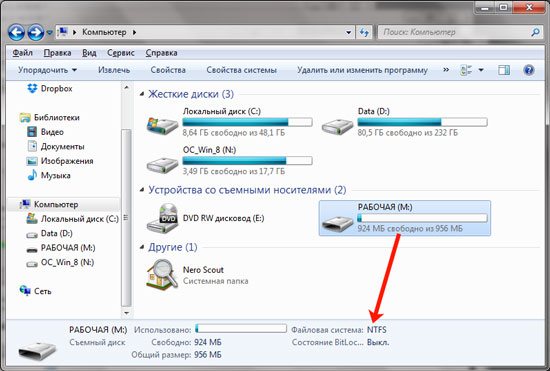Screen dimensions: 550x371
Task: Click Удалить или изменить программу
Action: pos(362,70)
